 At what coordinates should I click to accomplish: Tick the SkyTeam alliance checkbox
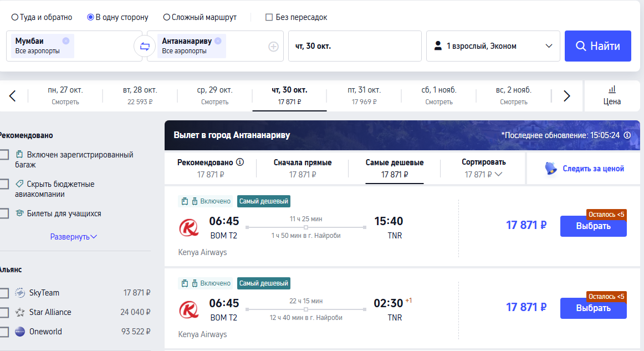click(4, 293)
